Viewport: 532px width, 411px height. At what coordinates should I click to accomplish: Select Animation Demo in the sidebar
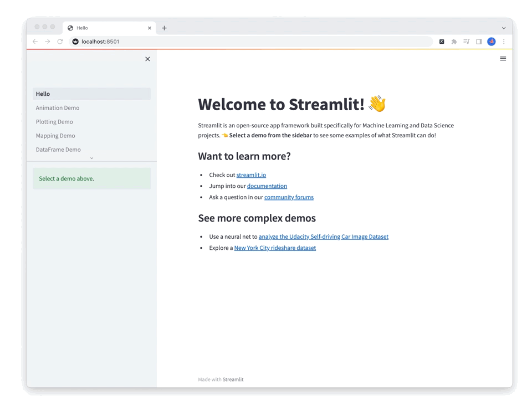pyautogui.click(x=58, y=107)
